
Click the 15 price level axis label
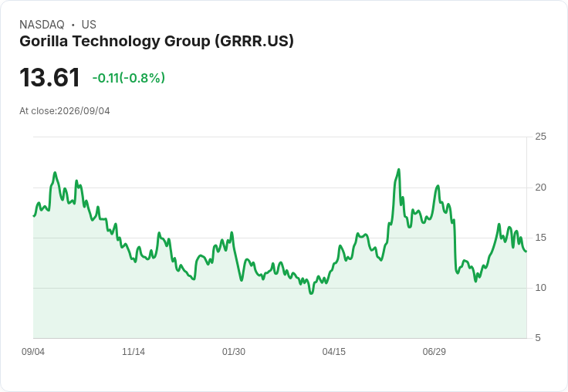pos(540,238)
